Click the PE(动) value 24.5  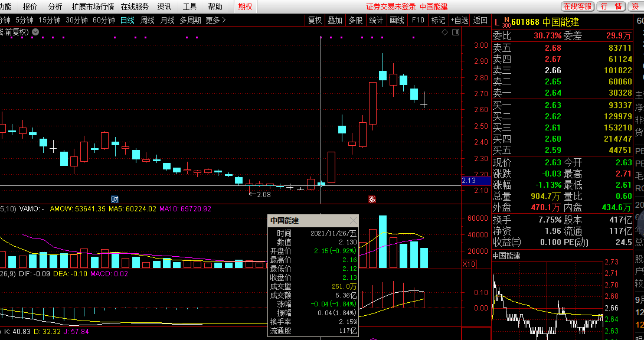coord(624,242)
